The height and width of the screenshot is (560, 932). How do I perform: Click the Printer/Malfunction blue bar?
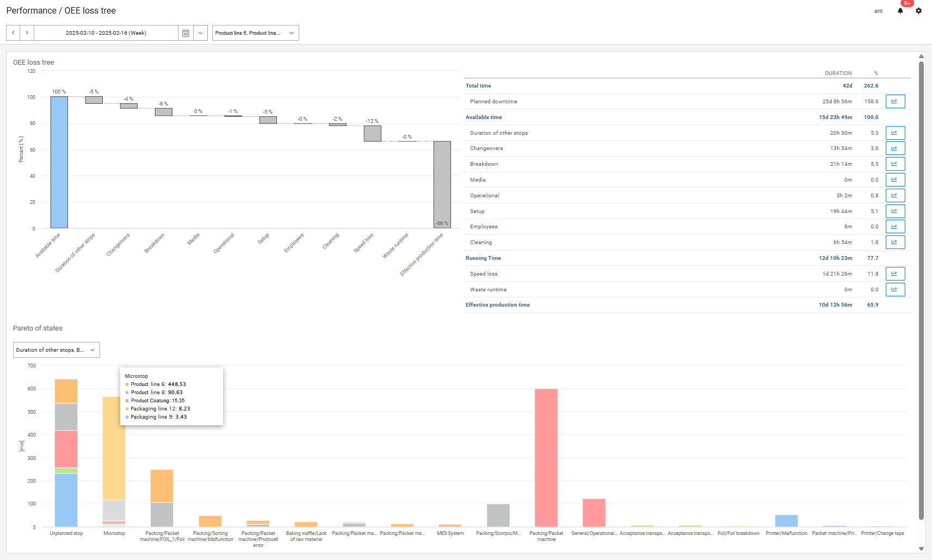[x=786, y=521]
